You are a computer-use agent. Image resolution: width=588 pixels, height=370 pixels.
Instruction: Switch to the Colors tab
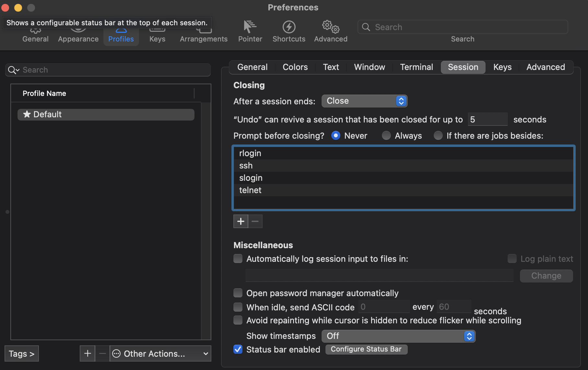(x=295, y=67)
